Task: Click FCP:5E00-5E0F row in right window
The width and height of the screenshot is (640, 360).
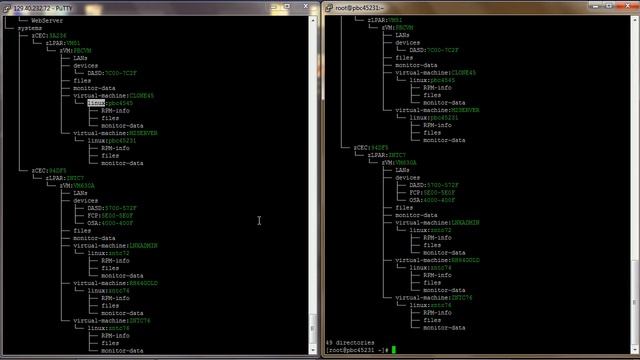Action: pyautogui.click(x=432, y=193)
